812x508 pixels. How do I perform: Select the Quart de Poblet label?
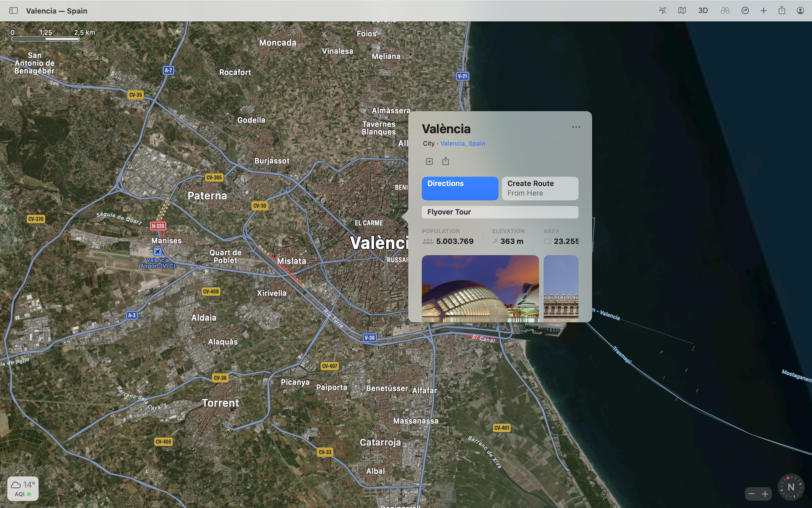coord(225,256)
